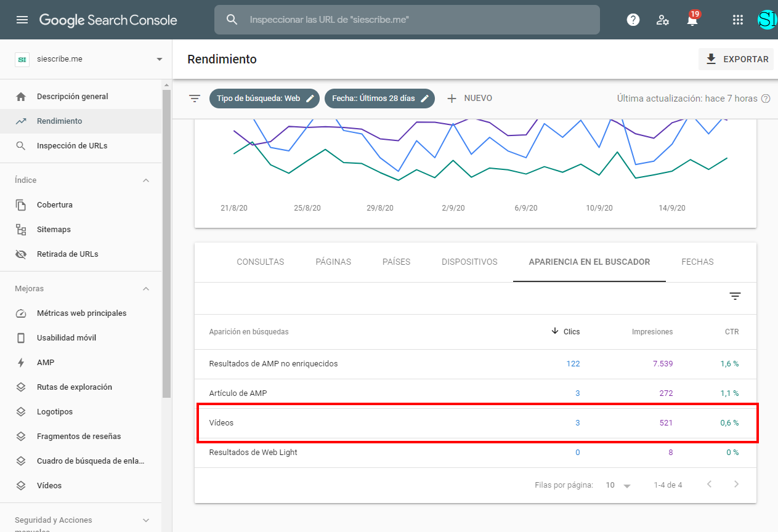
Task: Click the help icon next to Última actualización
Action: click(x=766, y=99)
